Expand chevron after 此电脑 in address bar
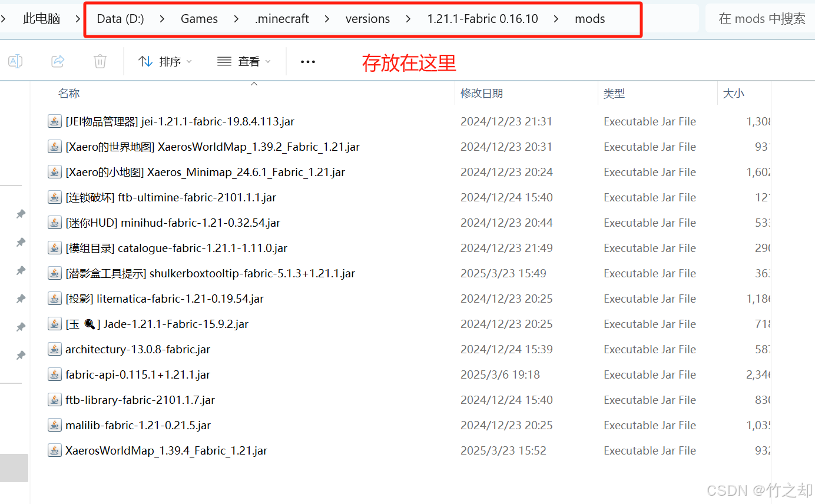This screenshot has height=504, width=815. (x=78, y=19)
